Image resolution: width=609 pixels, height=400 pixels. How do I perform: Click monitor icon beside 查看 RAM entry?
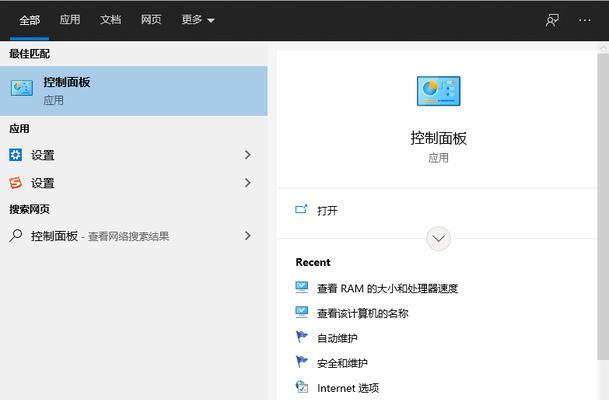point(302,287)
